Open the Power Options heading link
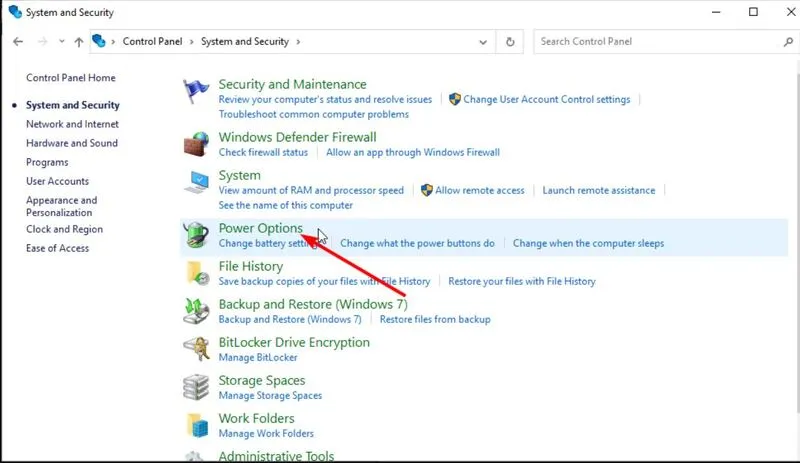The width and height of the screenshot is (800, 463). [x=261, y=228]
